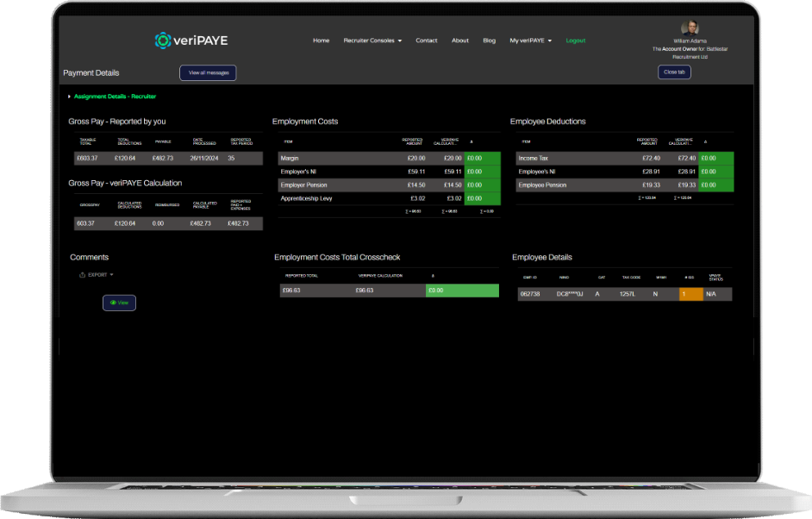812x519 pixels.
Task: Open the Contact page from navigation
Action: coord(426,41)
